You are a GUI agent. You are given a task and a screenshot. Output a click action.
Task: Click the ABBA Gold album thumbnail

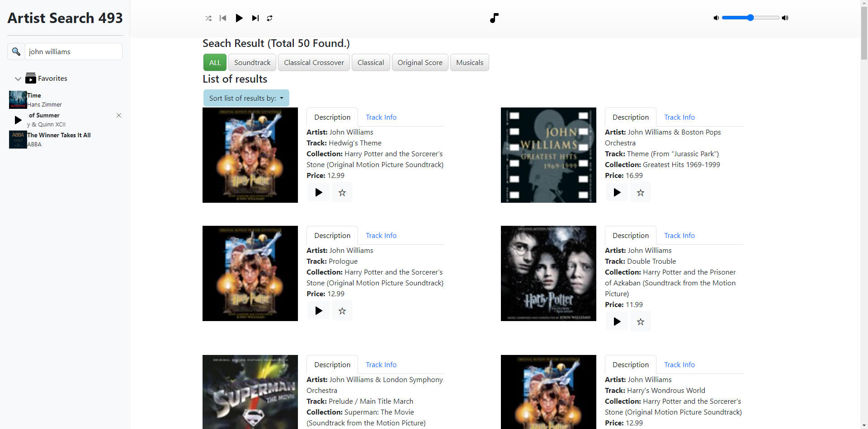18,140
